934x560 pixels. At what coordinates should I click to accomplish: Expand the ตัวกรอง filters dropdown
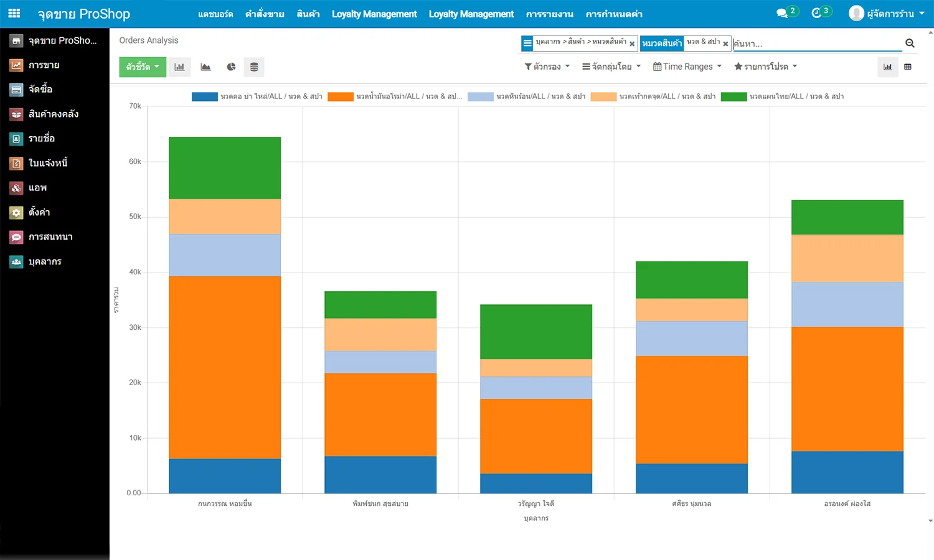547,67
